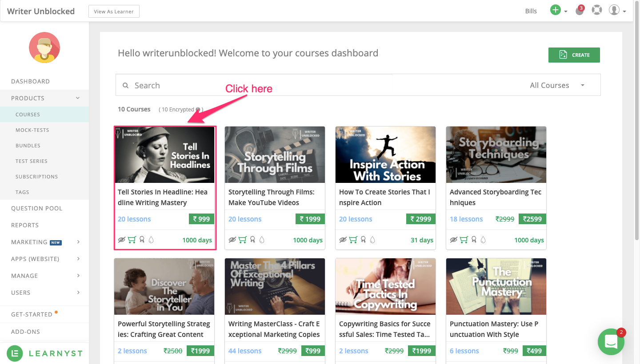The image size is (640, 364).
Task: Click the View As Learner button
Action: point(114,12)
